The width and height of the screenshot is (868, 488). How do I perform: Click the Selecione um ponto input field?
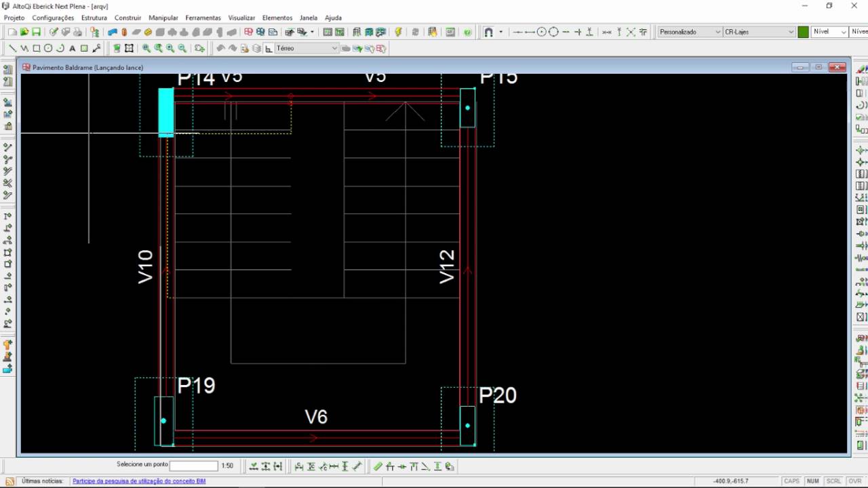[x=194, y=466]
